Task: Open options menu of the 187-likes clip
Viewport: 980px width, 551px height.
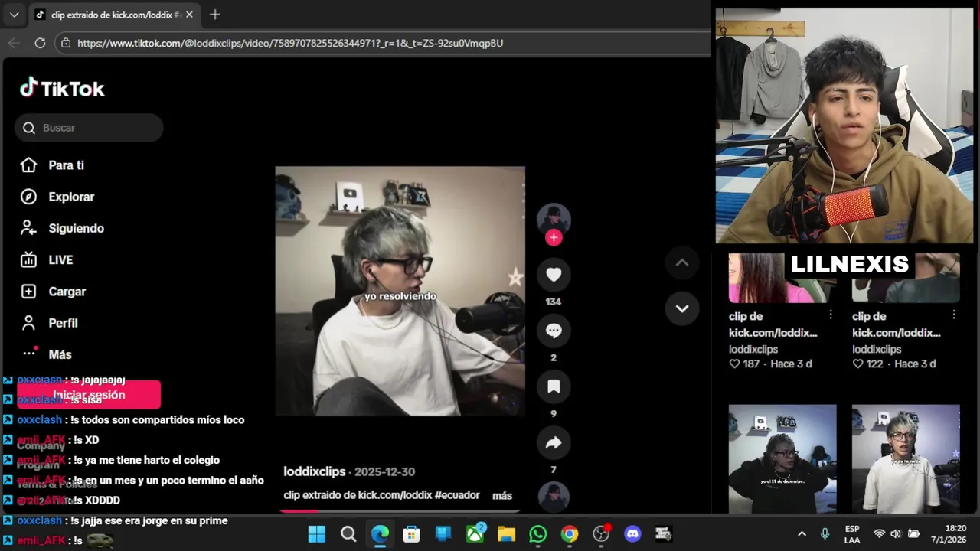Action: coord(831,315)
